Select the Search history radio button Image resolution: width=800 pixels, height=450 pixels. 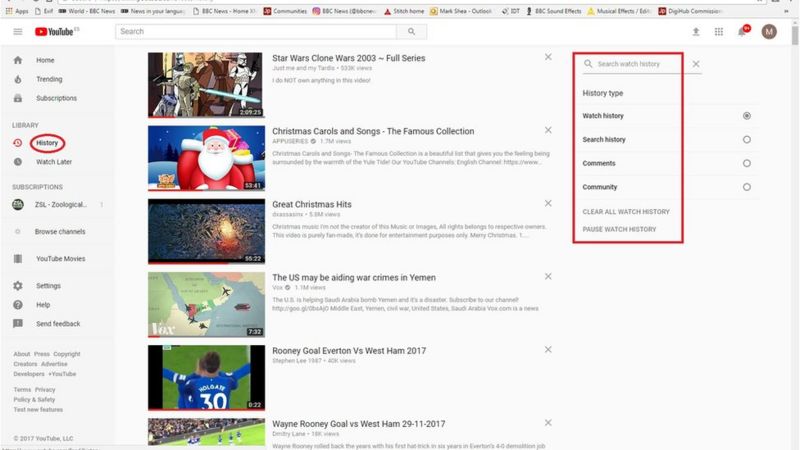click(x=746, y=139)
